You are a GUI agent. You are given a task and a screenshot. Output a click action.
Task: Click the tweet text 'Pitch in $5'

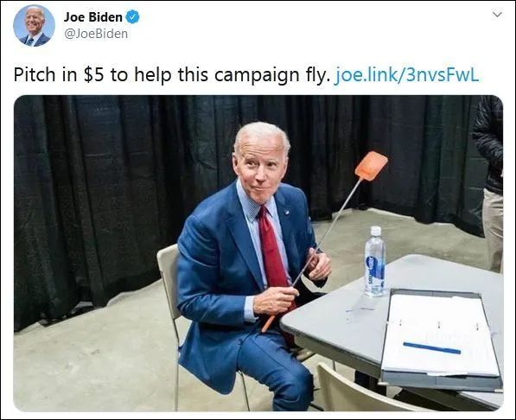coord(59,75)
